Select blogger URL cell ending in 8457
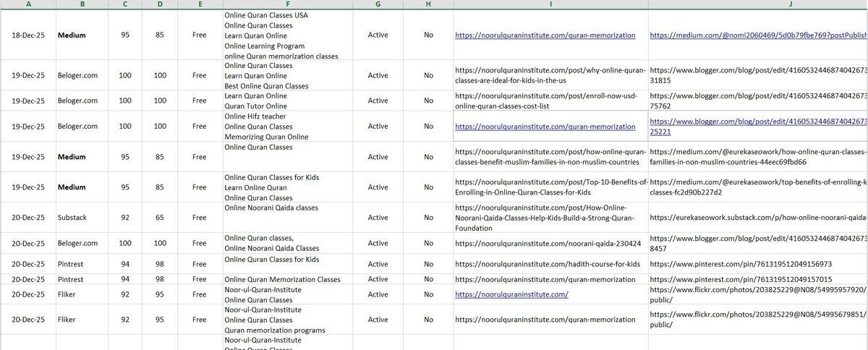Image resolution: width=868 pixels, height=350 pixels. pos(758,243)
